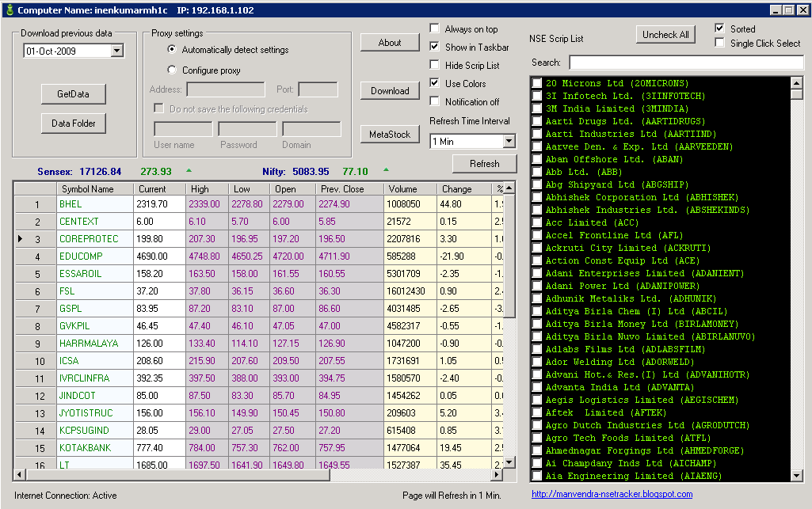
Task: Click the GetData button
Action: click(x=74, y=94)
